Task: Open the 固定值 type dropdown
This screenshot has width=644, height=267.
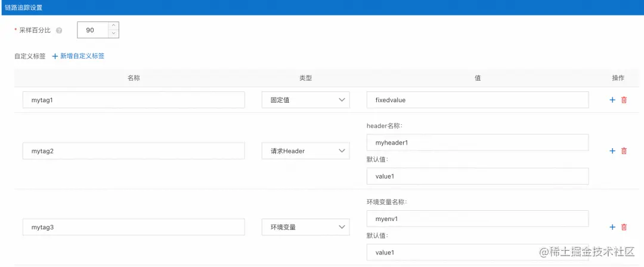Action: (x=305, y=100)
